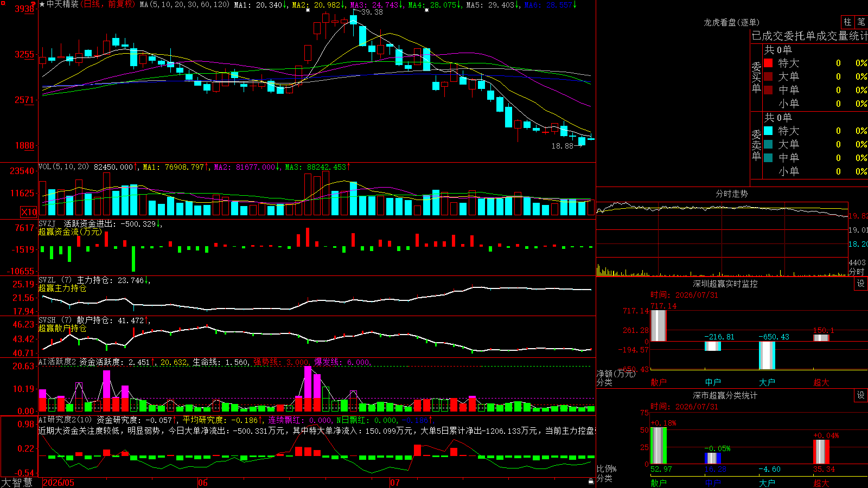Image resolution: width=868 pixels, height=488 pixels.
Task: Click the 爆发线: 6.000 label
Action: (x=342, y=362)
